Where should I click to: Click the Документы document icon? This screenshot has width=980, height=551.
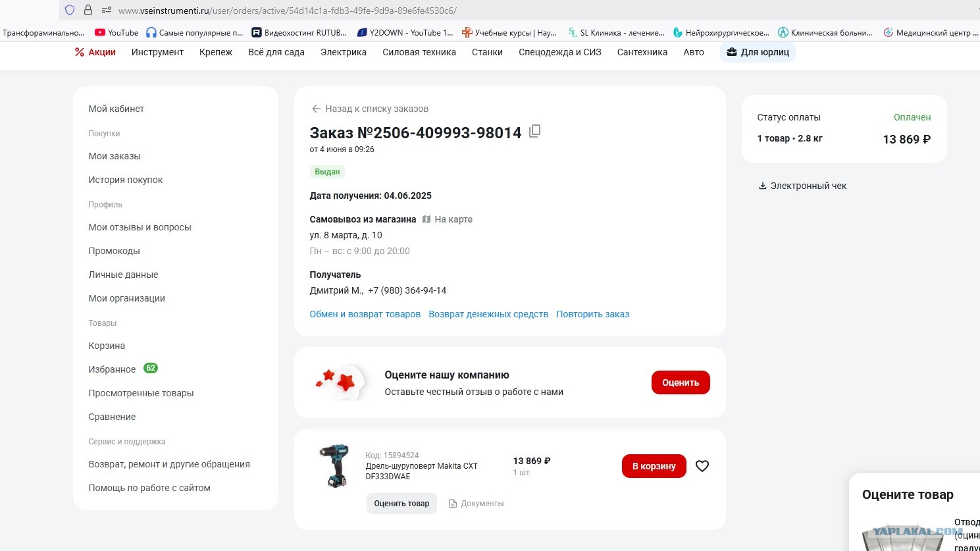(x=453, y=504)
